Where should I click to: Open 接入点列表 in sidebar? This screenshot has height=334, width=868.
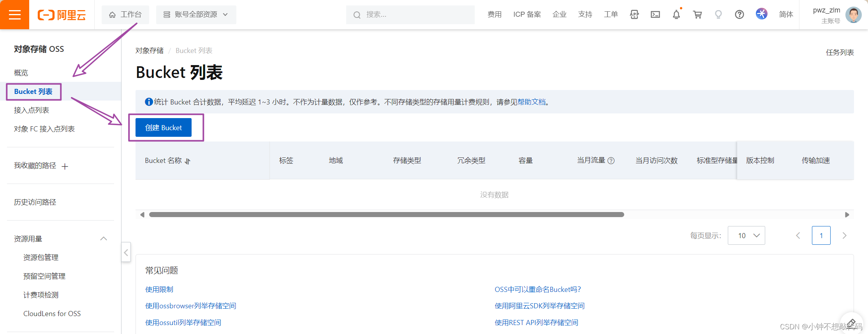point(32,110)
